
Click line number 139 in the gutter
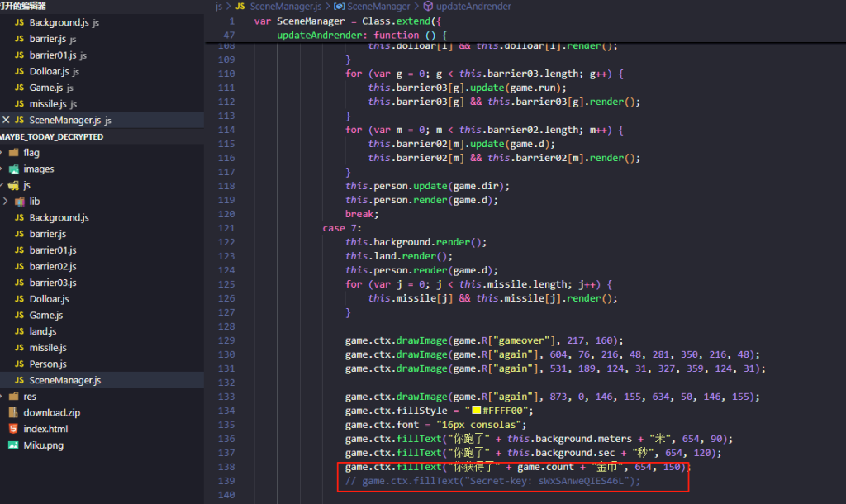tap(226, 481)
